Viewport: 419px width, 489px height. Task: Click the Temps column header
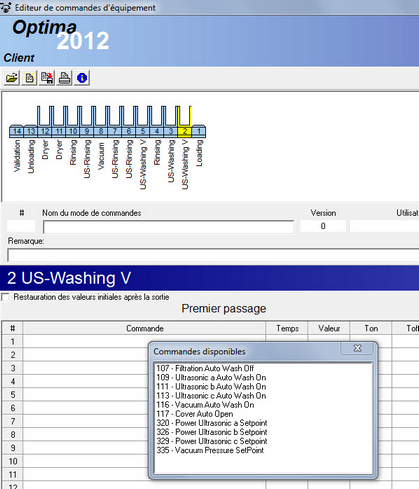[287, 328]
